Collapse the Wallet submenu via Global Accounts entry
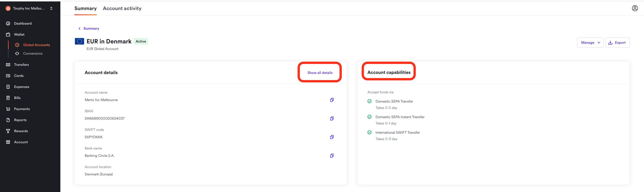This screenshot has height=192, width=644. click(x=36, y=45)
